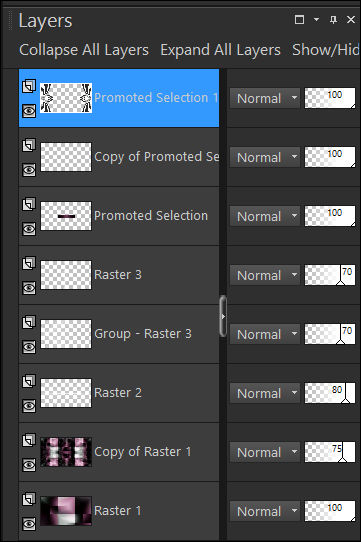Viewport: 361px width, 542px height.
Task: Click layer-type icon of Copy of Raster 1
Action: 29,440
